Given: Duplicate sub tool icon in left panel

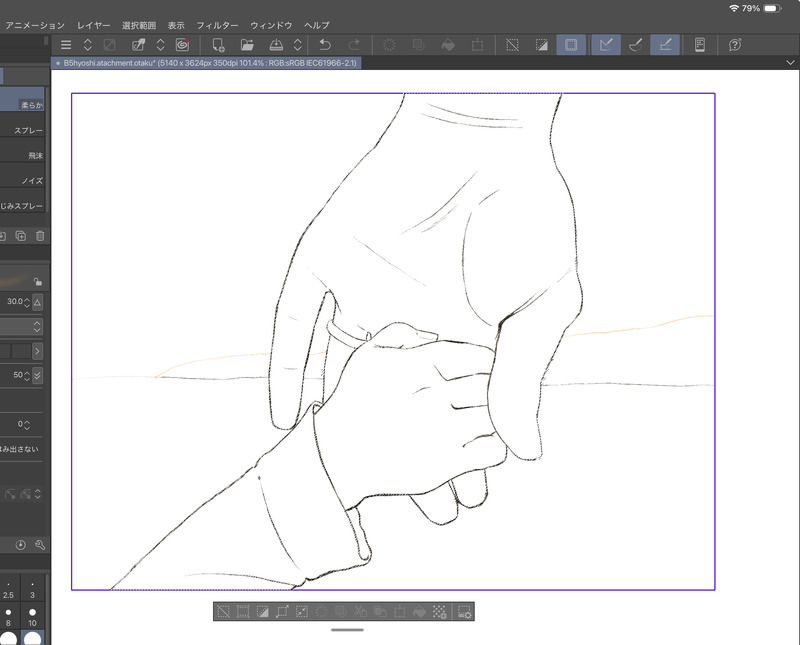Looking at the screenshot, I should 20,236.
